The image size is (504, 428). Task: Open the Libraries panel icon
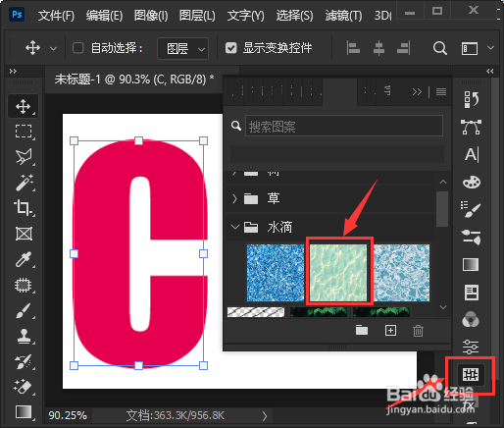[x=471, y=293]
